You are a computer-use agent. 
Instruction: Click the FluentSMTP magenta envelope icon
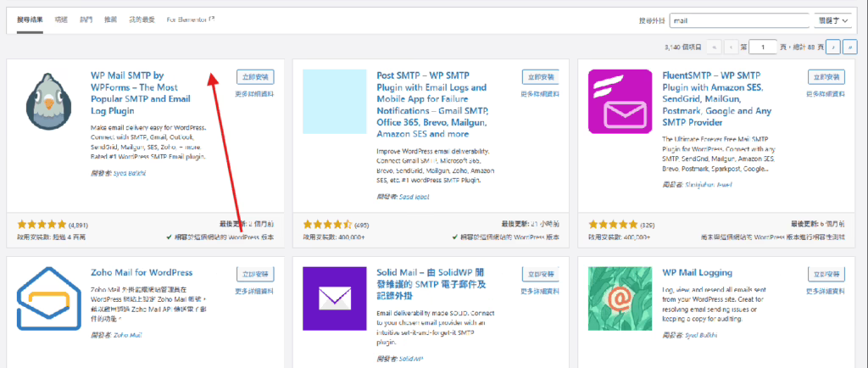click(620, 101)
